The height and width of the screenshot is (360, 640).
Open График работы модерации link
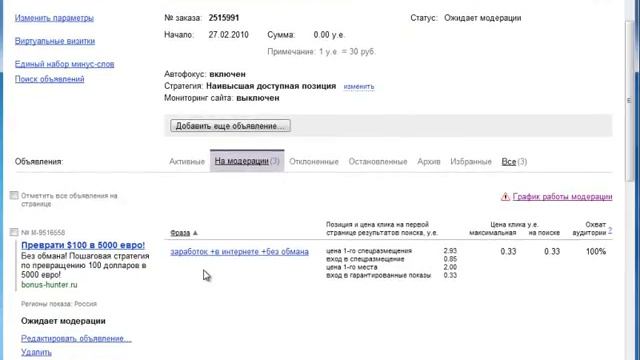pyautogui.click(x=562, y=197)
